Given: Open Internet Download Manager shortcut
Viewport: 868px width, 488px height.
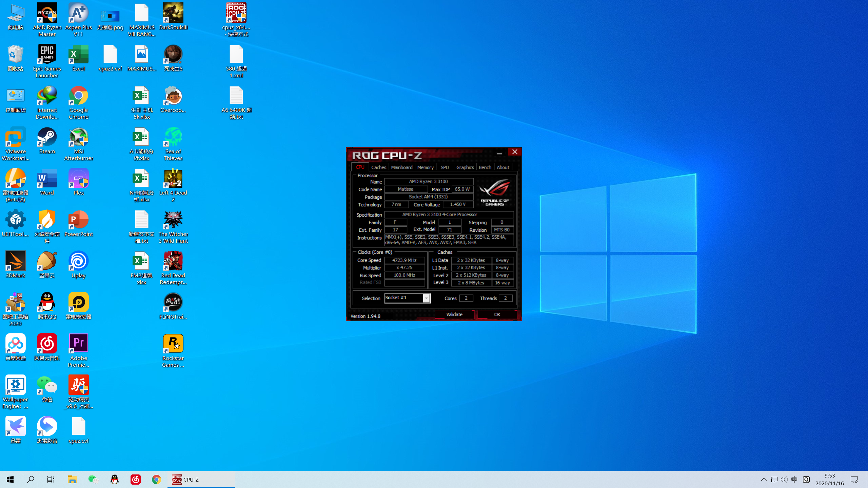Looking at the screenshot, I should (47, 102).
